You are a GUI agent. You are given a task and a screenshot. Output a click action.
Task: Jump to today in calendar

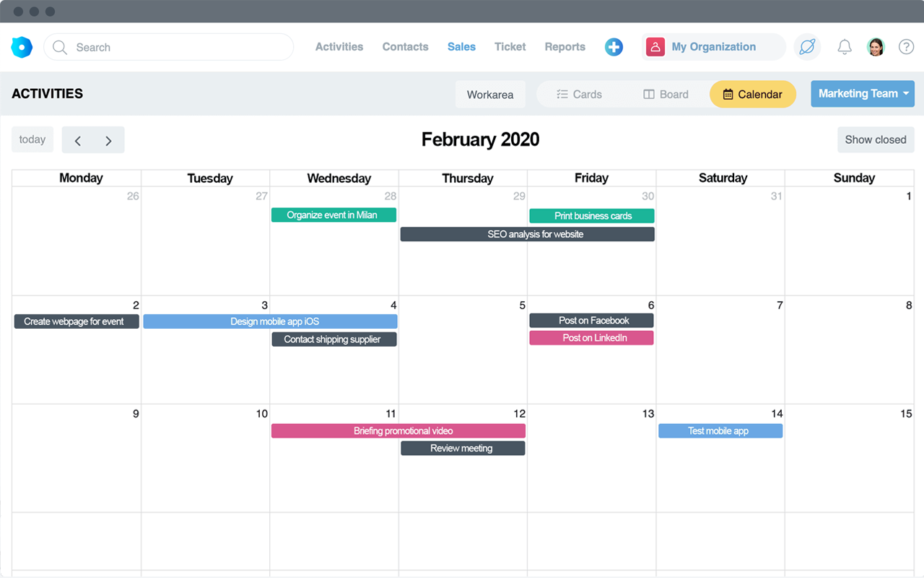coord(32,139)
